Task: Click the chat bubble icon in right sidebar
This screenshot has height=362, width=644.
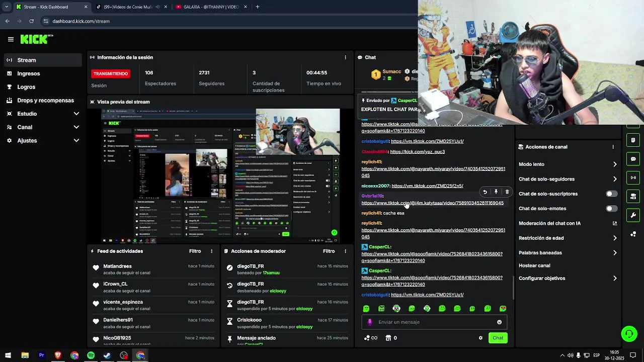Action: 633,159
